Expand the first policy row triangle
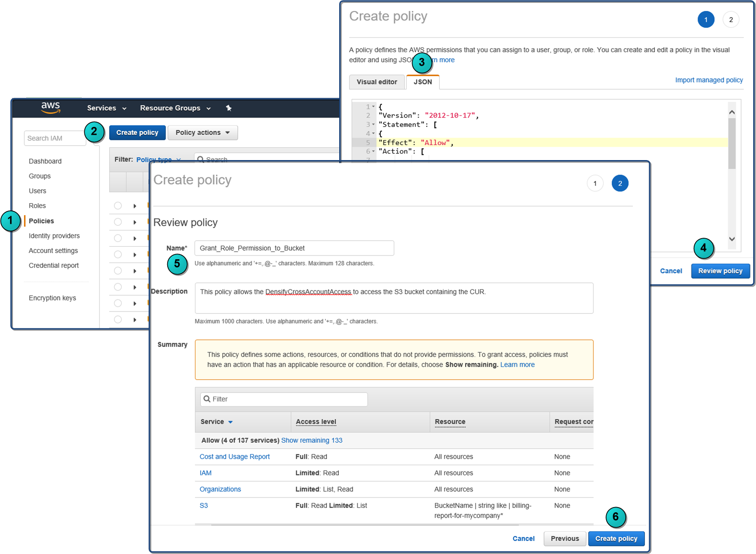This screenshot has width=756, height=554. coord(135,206)
